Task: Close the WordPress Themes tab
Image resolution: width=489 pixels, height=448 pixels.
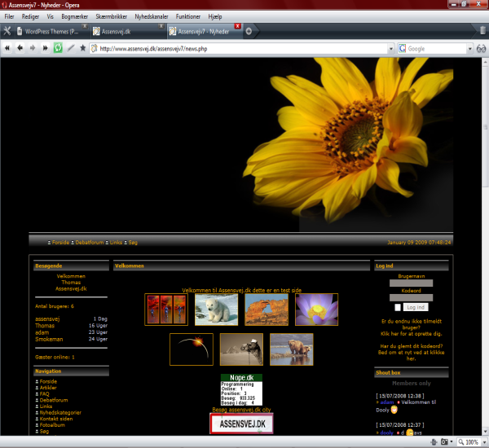Action: pos(85,26)
